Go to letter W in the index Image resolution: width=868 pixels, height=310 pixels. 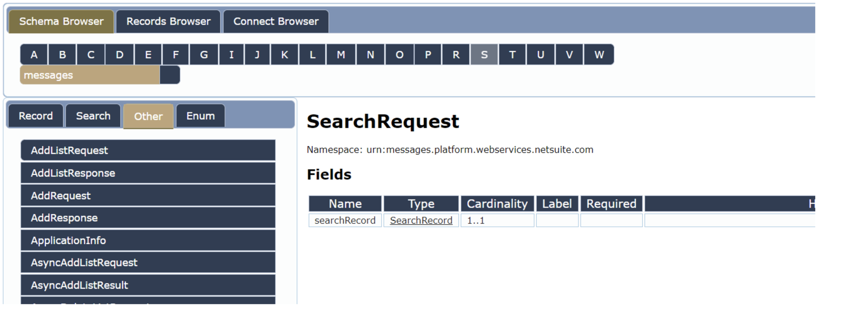coord(599,54)
